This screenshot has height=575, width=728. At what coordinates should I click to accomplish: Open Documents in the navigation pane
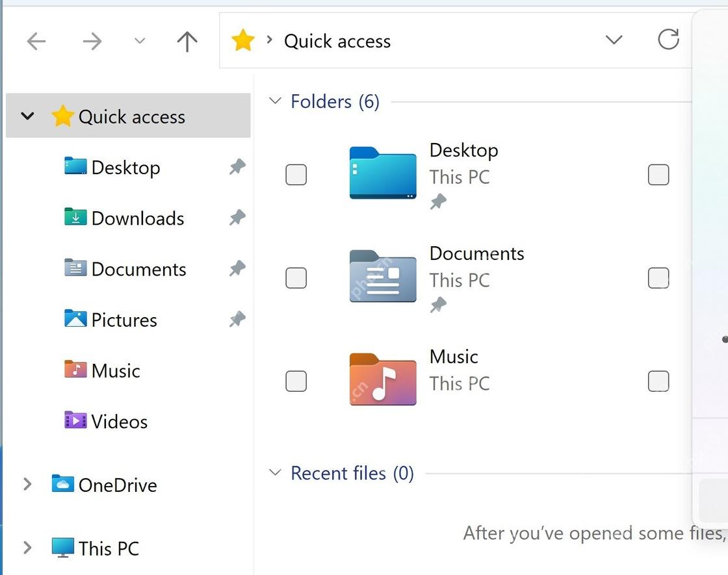point(139,270)
